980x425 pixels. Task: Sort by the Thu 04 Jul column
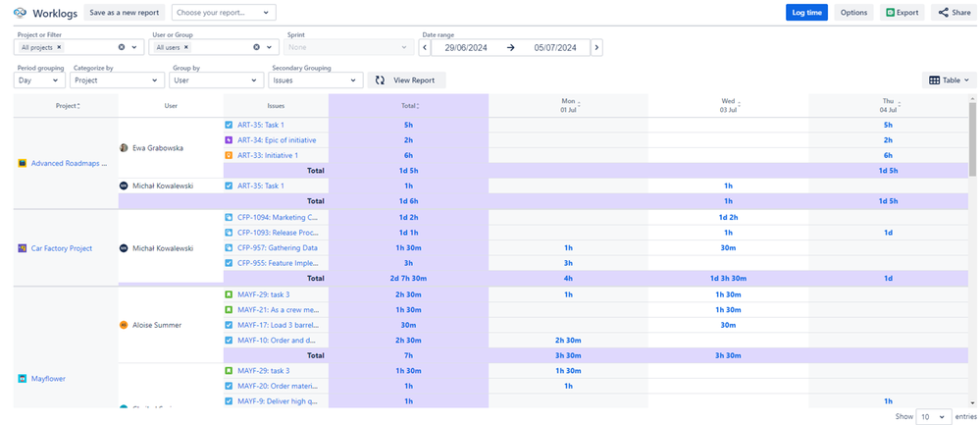(900, 105)
